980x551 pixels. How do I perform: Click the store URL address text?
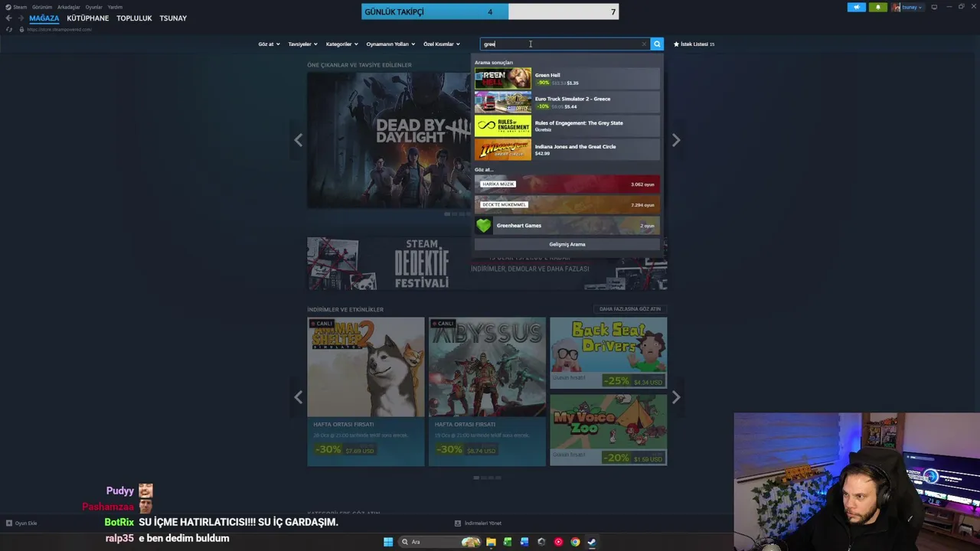click(x=59, y=30)
